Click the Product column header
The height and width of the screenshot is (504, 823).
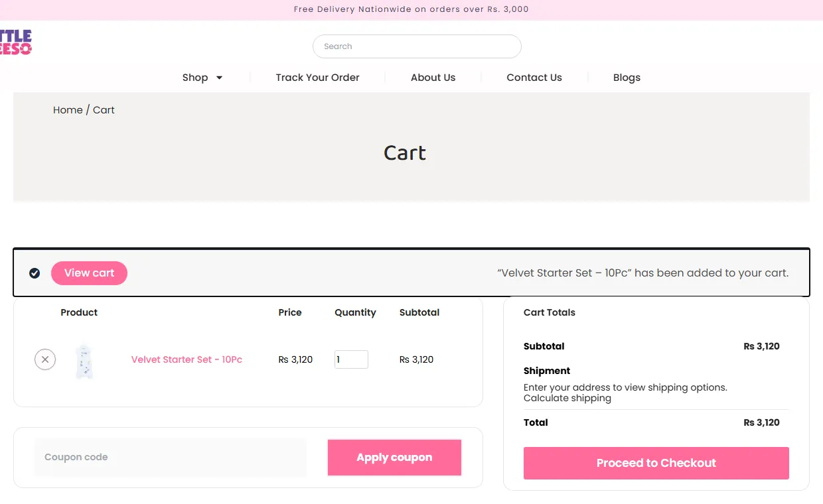pos(79,312)
